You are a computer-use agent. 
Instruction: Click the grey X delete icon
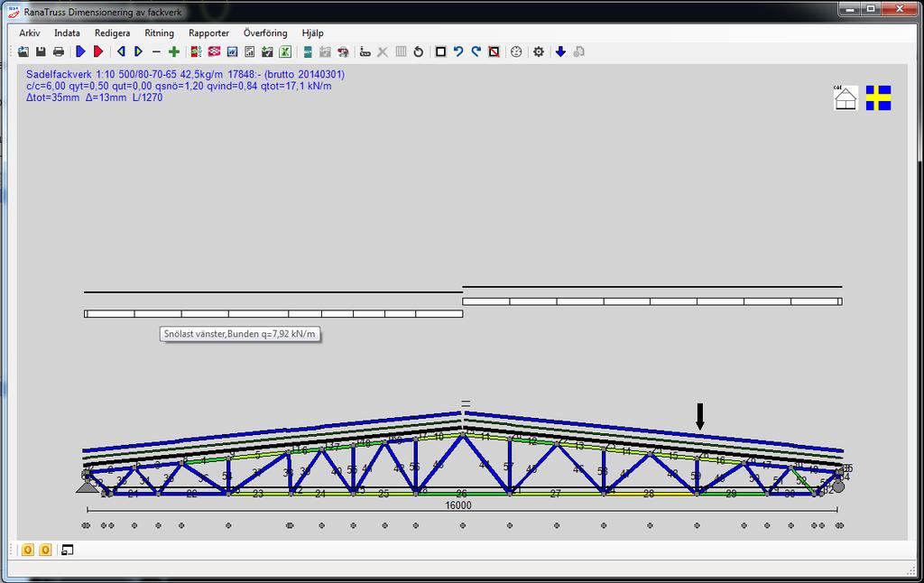[x=383, y=51]
